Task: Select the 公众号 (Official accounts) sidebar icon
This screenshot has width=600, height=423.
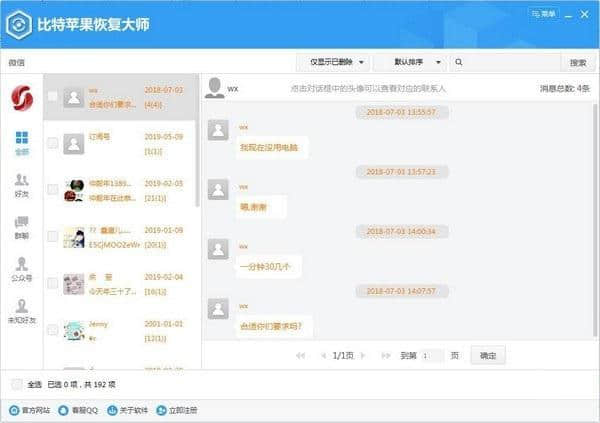Action: (x=21, y=268)
